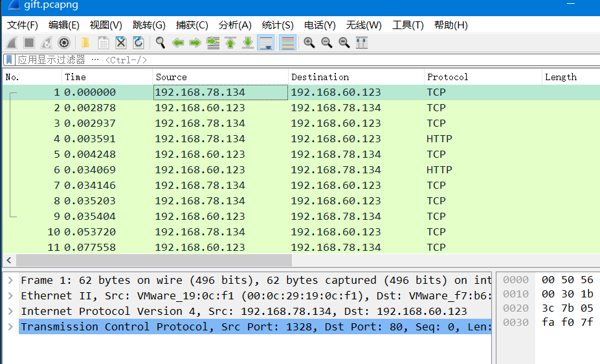The height and width of the screenshot is (364, 600).
Task: Click the go to specific packet icon
Action: tap(213, 43)
